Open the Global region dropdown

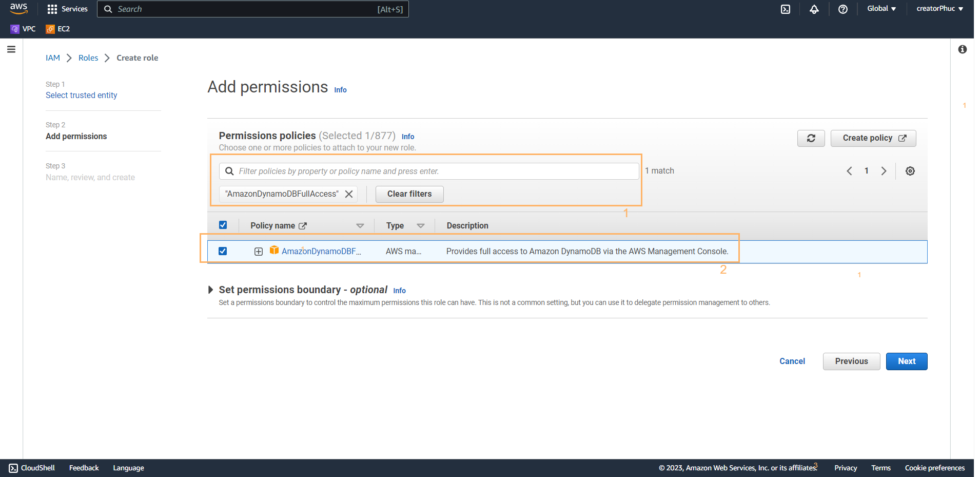click(881, 9)
